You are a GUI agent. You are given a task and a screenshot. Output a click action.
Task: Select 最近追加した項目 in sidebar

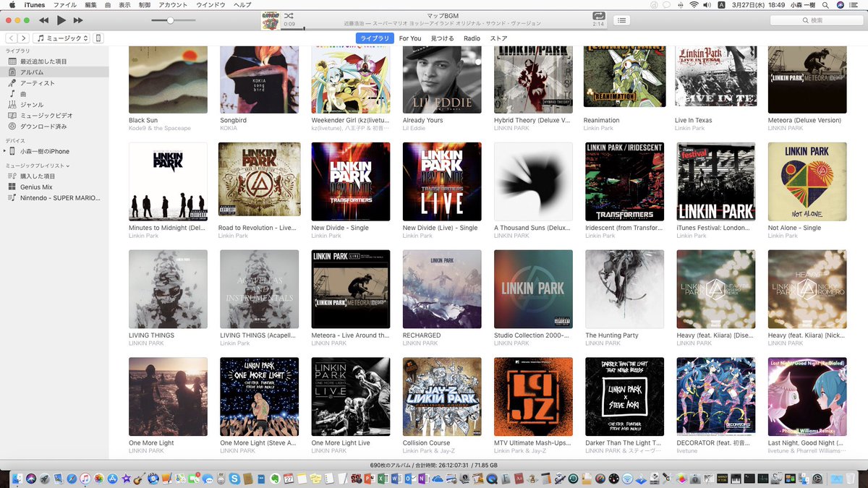coord(54,61)
